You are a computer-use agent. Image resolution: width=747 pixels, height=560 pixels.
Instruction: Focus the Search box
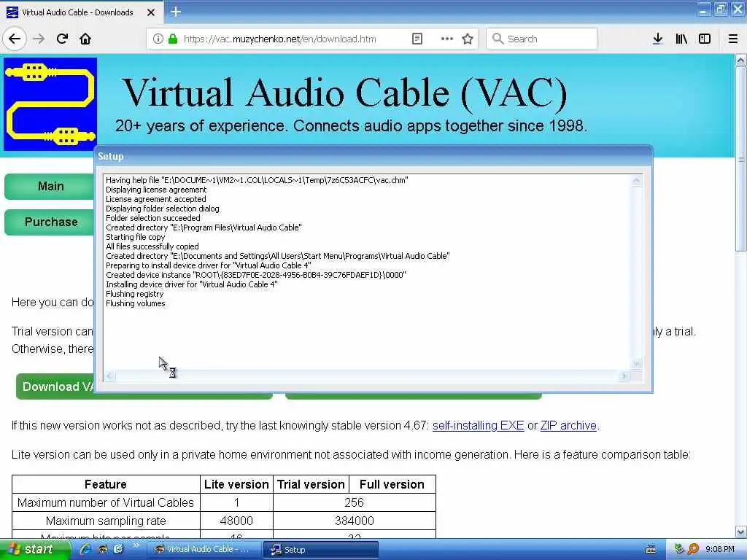pos(542,39)
